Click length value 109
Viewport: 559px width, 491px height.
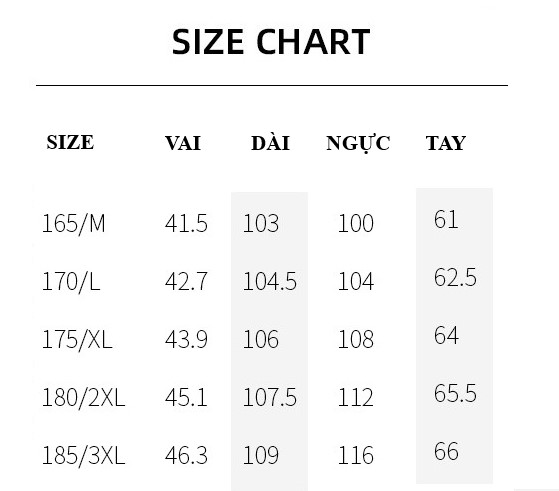pos(261,455)
